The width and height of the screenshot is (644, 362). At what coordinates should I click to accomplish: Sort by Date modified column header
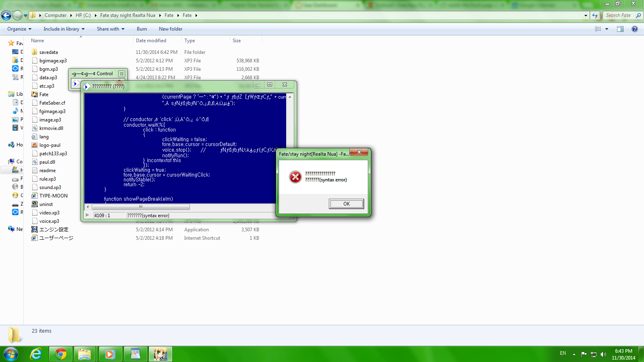pyautogui.click(x=151, y=41)
